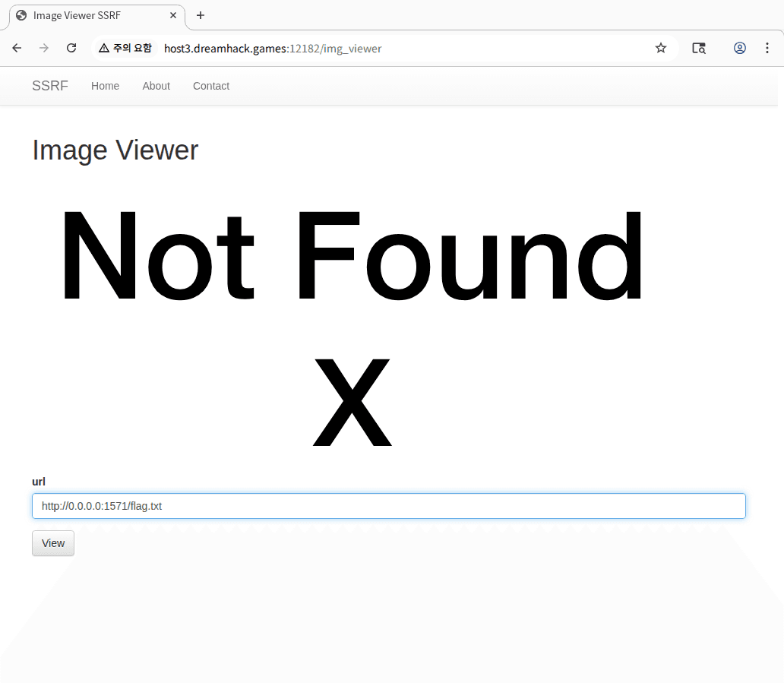Open the About nav link

click(156, 86)
